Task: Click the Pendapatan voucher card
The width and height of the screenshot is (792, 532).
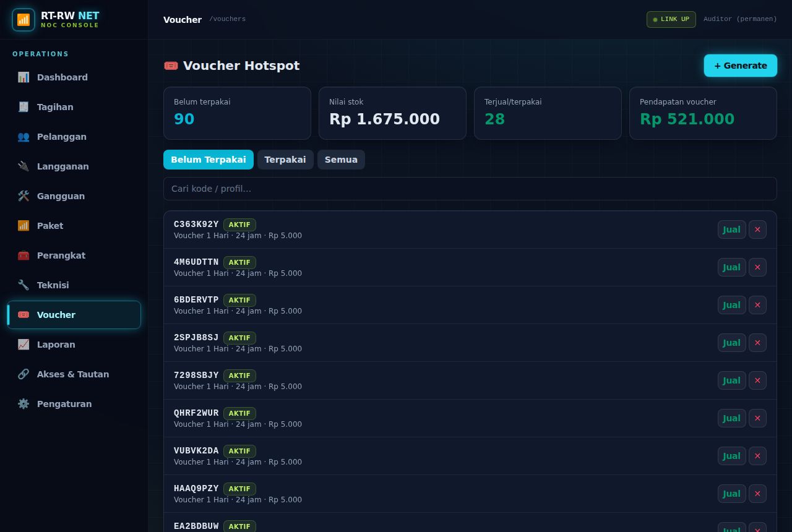Action: pyautogui.click(x=703, y=113)
